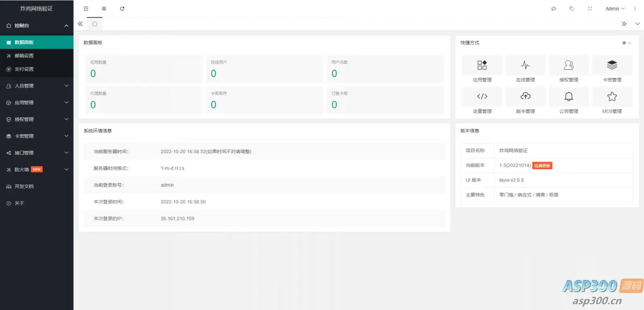Expand the 防火墙 sidebar menu

point(36,170)
